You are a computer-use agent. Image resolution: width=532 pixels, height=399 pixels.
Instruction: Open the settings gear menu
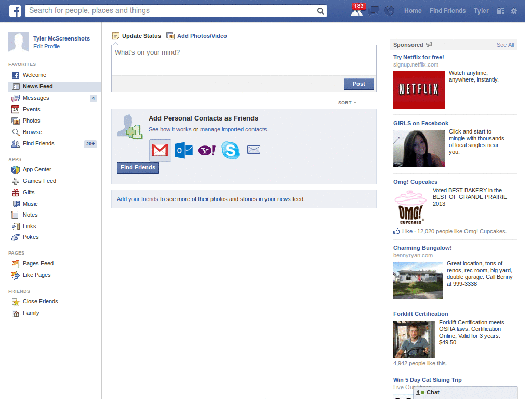[514, 11]
